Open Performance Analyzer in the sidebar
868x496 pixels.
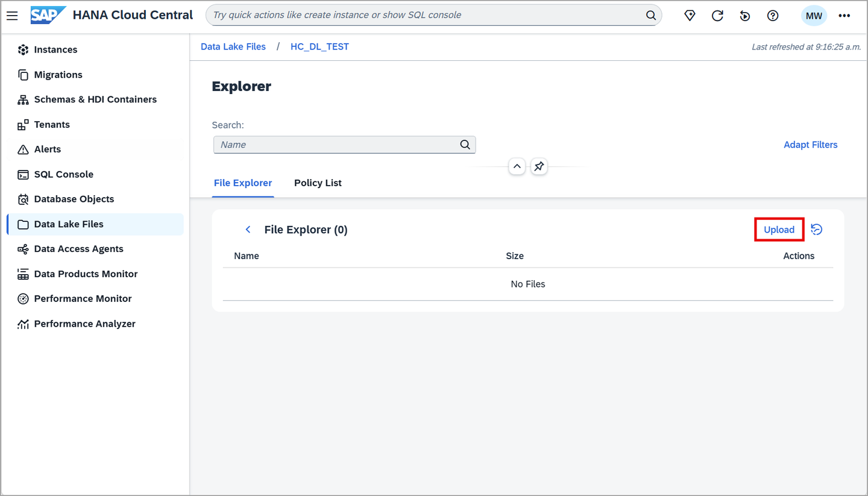click(x=95, y=324)
